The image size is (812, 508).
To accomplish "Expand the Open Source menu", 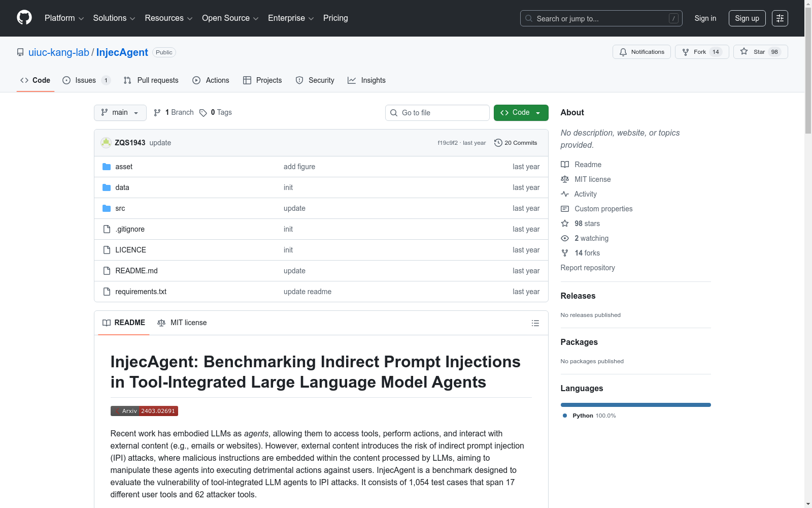I will pos(230,18).
